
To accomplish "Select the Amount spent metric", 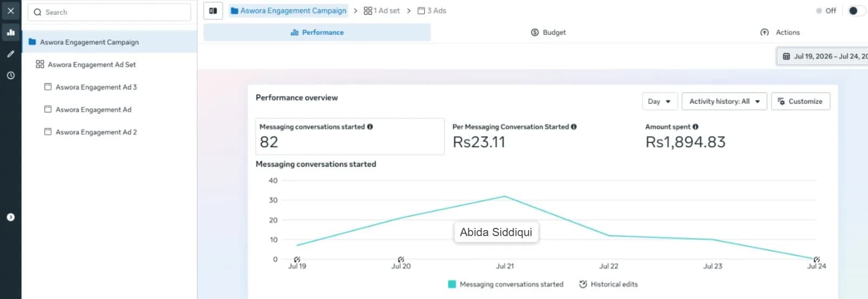I will (685, 136).
